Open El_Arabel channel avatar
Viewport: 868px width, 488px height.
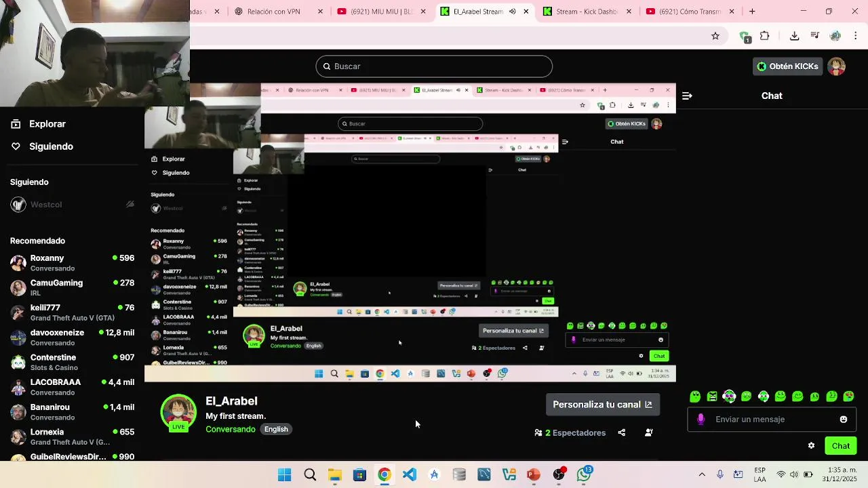pos(178,413)
